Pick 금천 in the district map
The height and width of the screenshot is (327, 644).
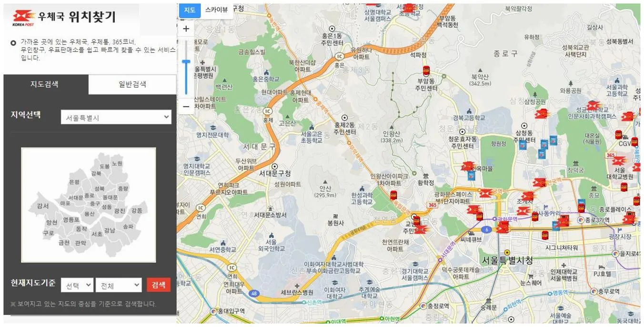coord(64,242)
